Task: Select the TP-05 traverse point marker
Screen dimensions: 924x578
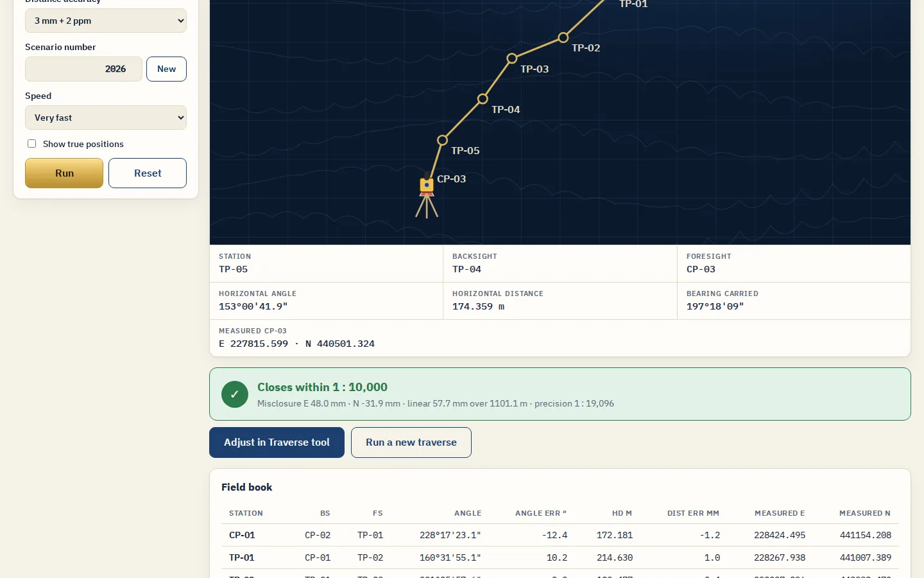Action: click(442, 140)
